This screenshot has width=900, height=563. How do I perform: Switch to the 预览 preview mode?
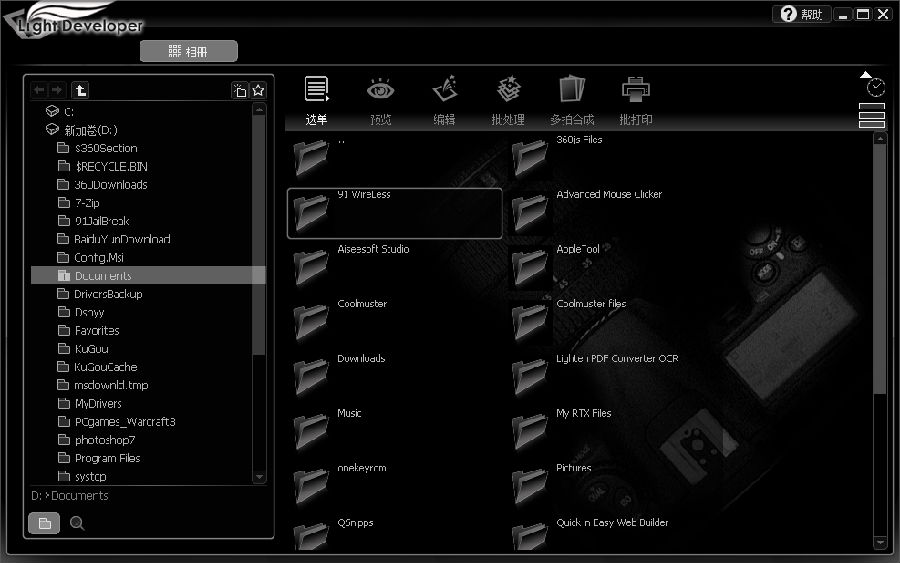tap(380, 100)
